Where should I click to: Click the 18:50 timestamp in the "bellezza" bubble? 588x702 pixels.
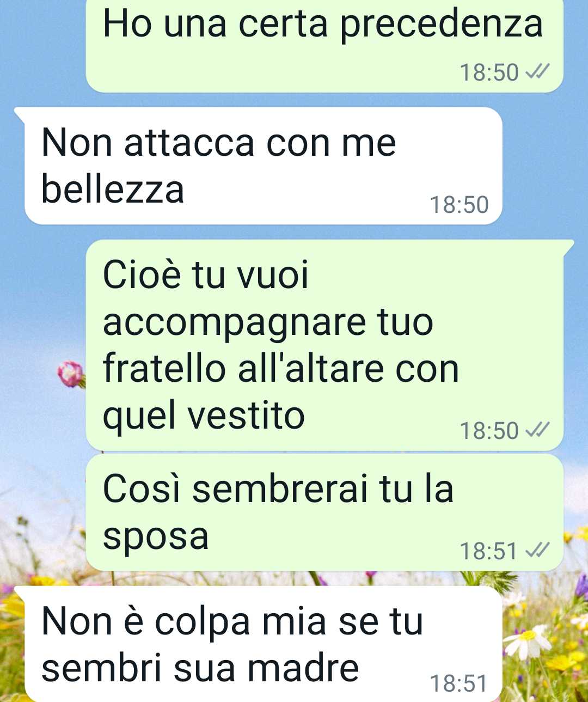coord(459,205)
